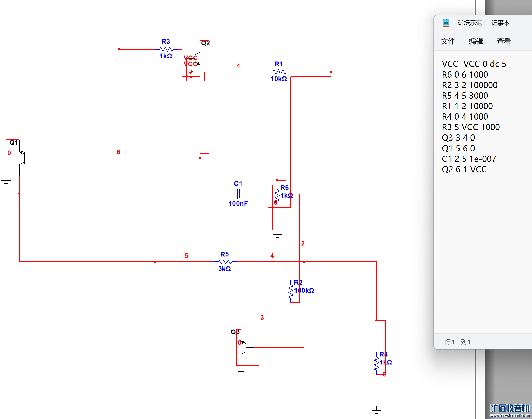Click net label 6 on Q1 base wire
The image size is (532, 419).
[x=119, y=152]
